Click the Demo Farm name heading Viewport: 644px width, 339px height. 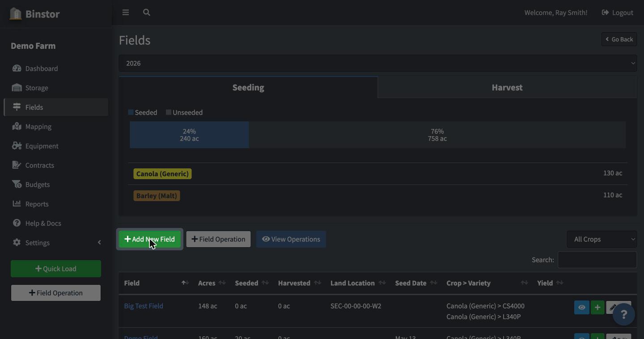pyautogui.click(x=33, y=46)
